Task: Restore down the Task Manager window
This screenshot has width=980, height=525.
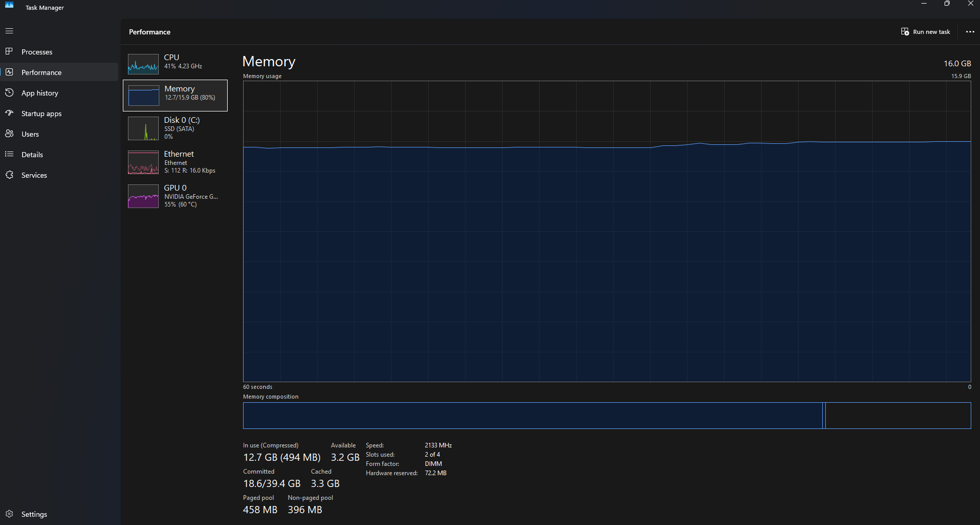Action: (x=947, y=4)
